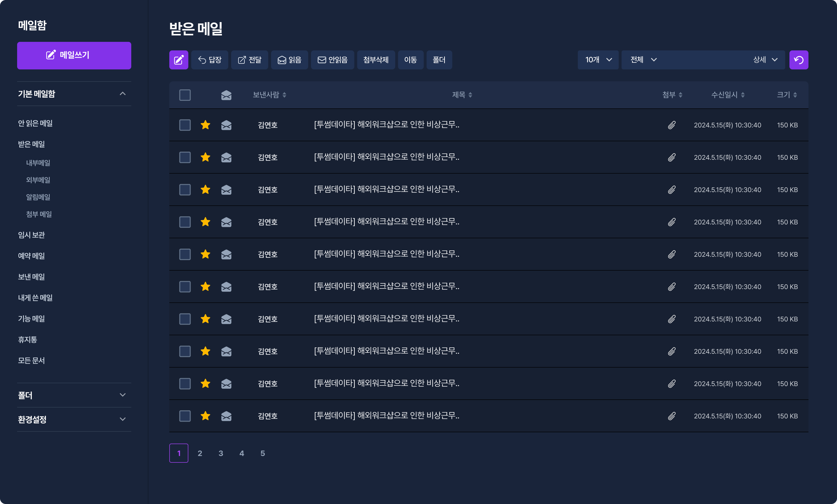Click the purple compose pencil icon in toolbar
This screenshot has height=504, width=837.
click(179, 60)
